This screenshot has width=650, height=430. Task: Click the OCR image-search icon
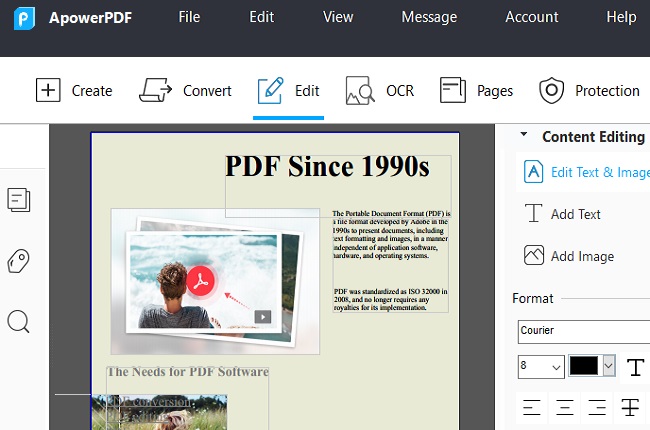[360, 90]
